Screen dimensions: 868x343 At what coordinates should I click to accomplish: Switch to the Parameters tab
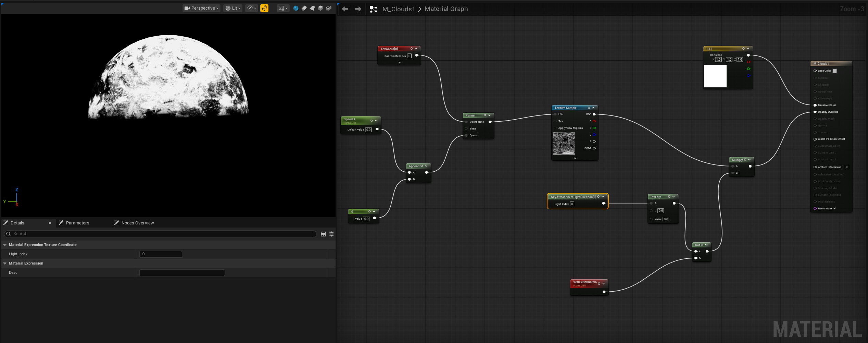(x=77, y=223)
